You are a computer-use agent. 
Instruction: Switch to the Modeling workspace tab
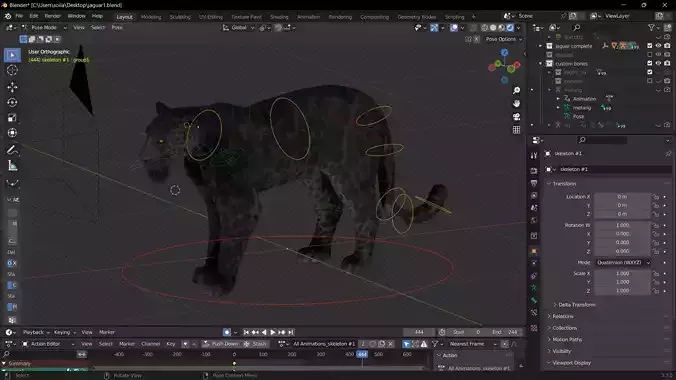tap(151, 17)
